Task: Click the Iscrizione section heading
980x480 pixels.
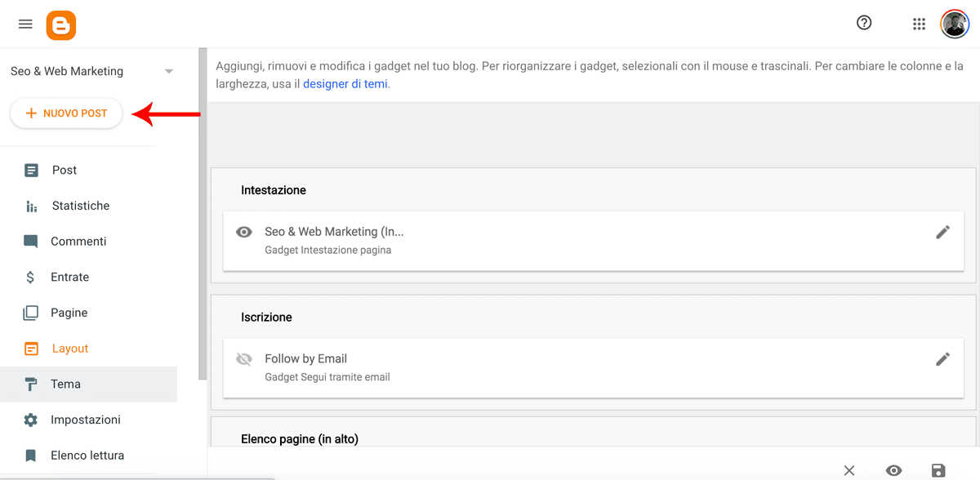Action: pyautogui.click(x=266, y=317)
